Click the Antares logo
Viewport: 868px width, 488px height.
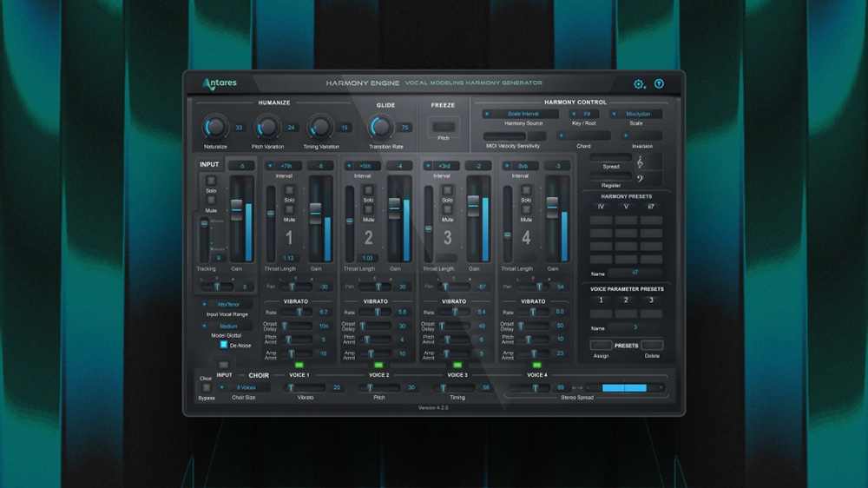[x=220, y=83]
